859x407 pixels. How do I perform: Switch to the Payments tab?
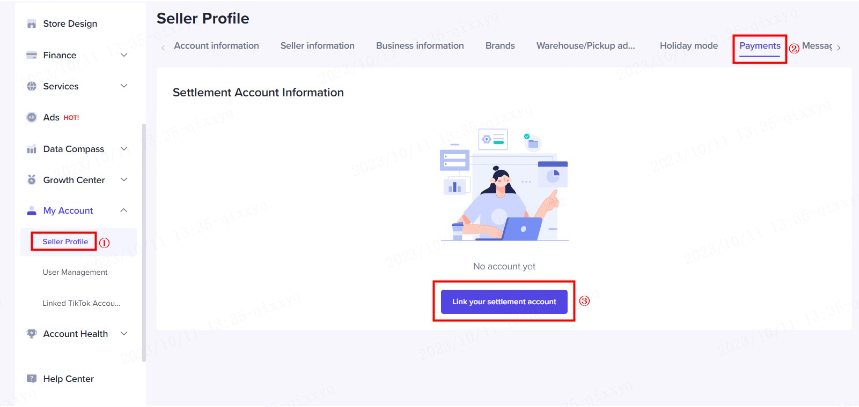coord(760,46)
